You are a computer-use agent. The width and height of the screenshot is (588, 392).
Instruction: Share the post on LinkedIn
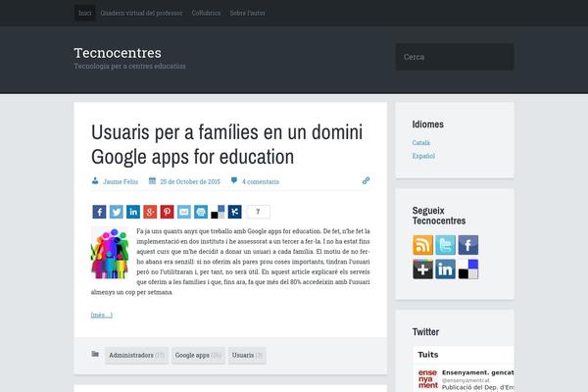(x=133, y=212)
